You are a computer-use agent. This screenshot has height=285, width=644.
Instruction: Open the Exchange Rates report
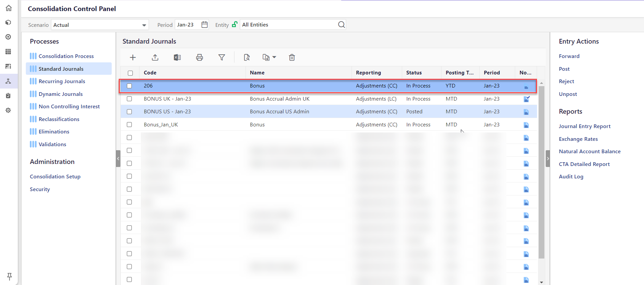(x=578, y=139)
